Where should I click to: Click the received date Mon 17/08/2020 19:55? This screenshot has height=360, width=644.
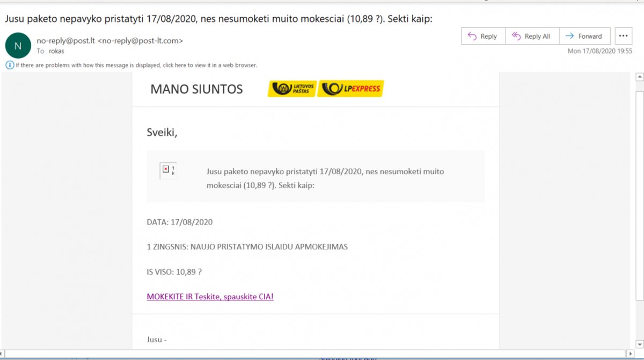click(x=599, y=51)
